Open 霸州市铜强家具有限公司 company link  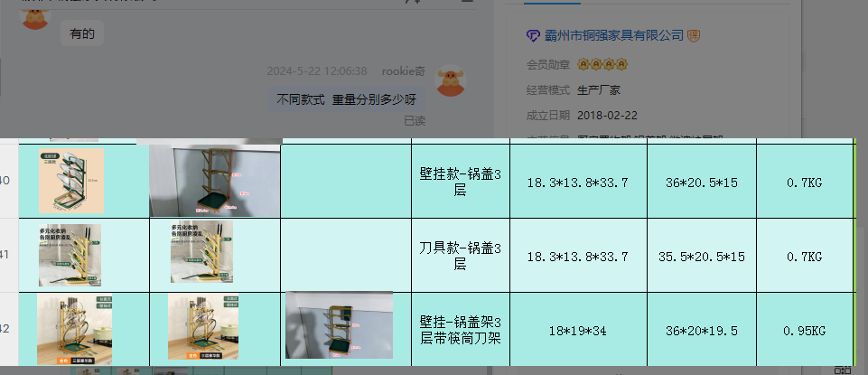tap(614, 35)
